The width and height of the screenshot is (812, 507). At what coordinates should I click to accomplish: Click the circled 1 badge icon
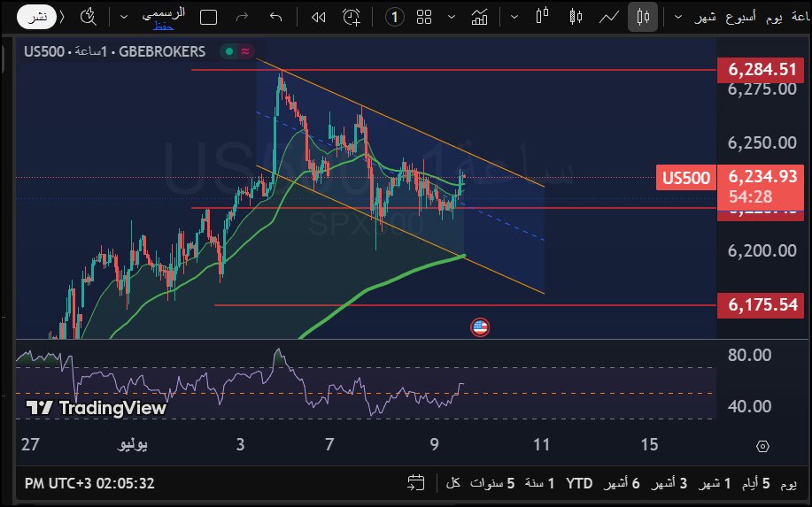click(395, 17)
